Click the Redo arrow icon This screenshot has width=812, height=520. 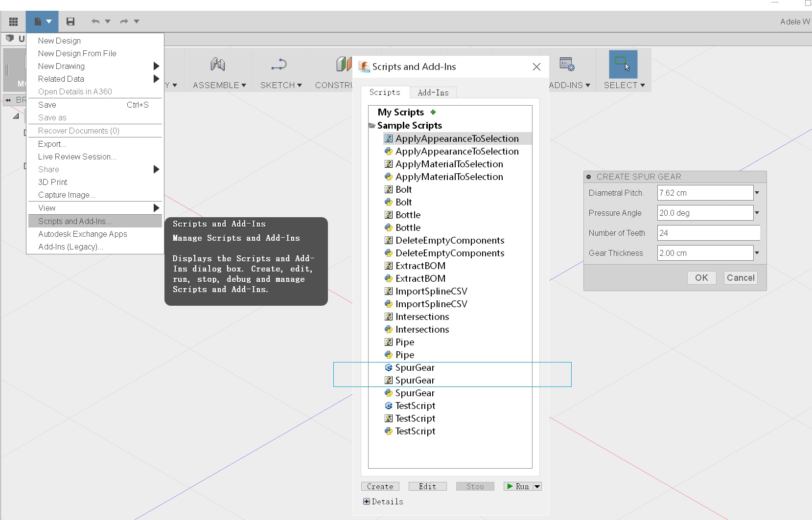tap(124, 21)
